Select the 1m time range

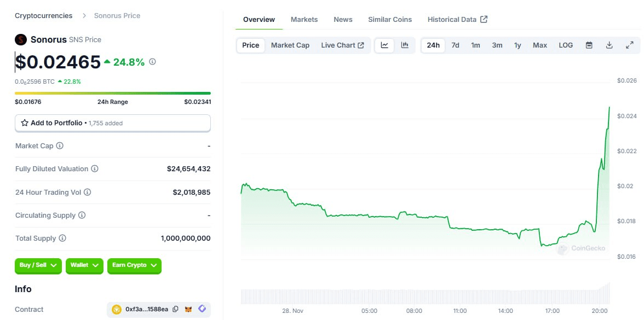[475, 45]
